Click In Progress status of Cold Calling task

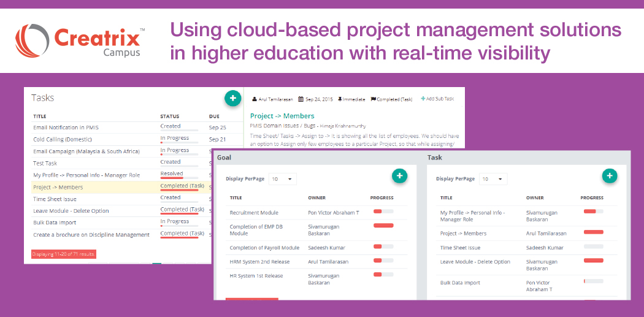(x=175, y=138)
